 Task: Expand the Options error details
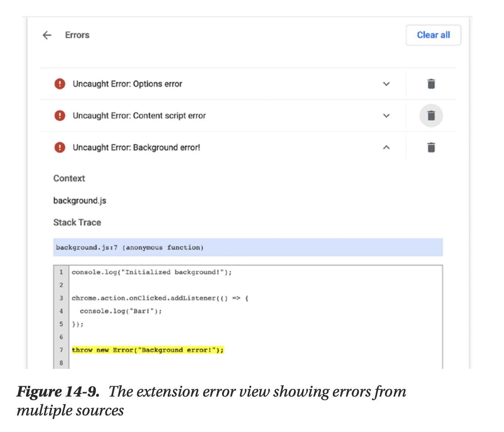pyautogui.click(x=386, y=84)
